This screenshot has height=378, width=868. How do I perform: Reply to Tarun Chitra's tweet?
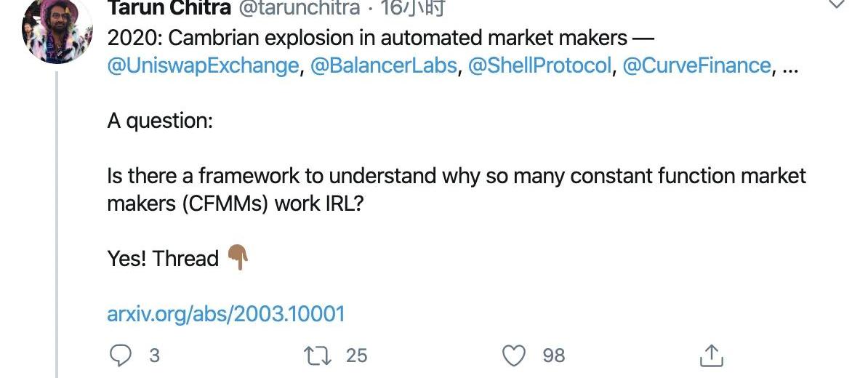(x=119, y=355)
